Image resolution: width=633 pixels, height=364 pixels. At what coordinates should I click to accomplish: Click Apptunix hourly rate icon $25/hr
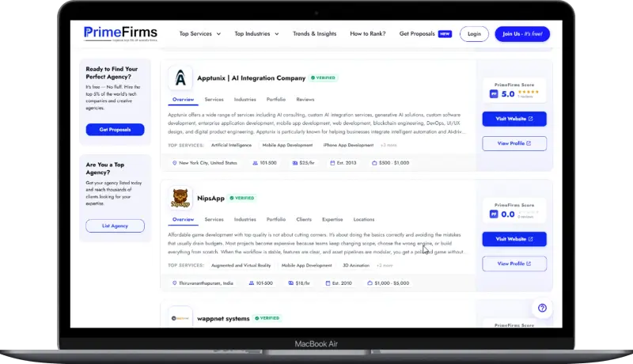294,163
